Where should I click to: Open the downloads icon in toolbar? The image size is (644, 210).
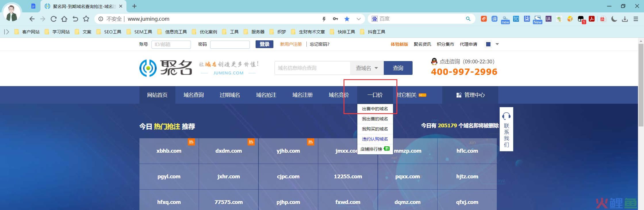click(x=625, y=19)
